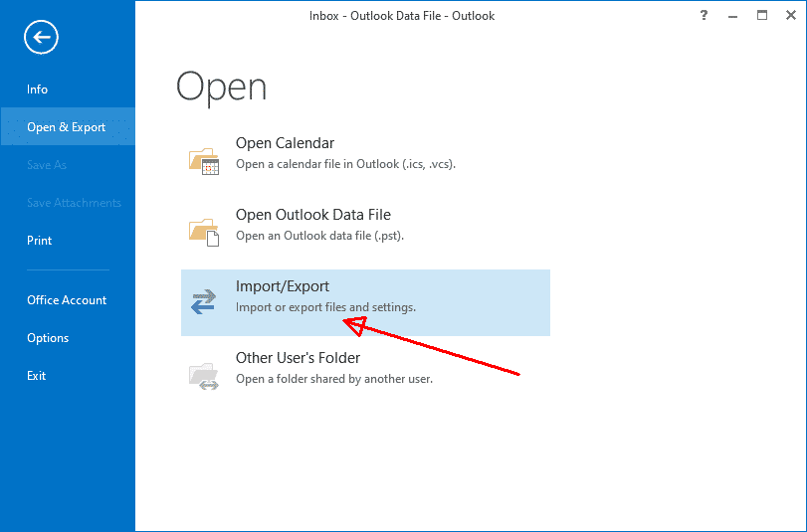Click 'Open a calendar file in Outlook' description
The width and height of the screenshot is (807, 532).
346,164
